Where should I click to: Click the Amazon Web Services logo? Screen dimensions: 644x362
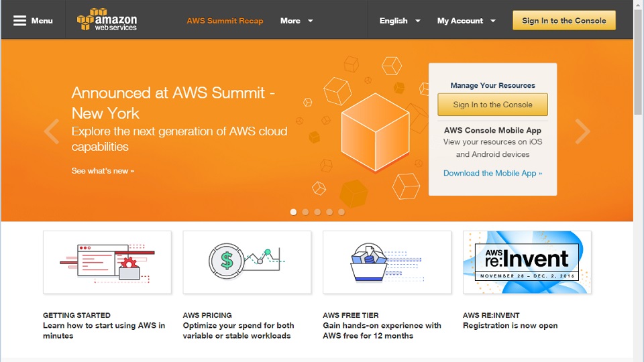[x=107, y=19]
